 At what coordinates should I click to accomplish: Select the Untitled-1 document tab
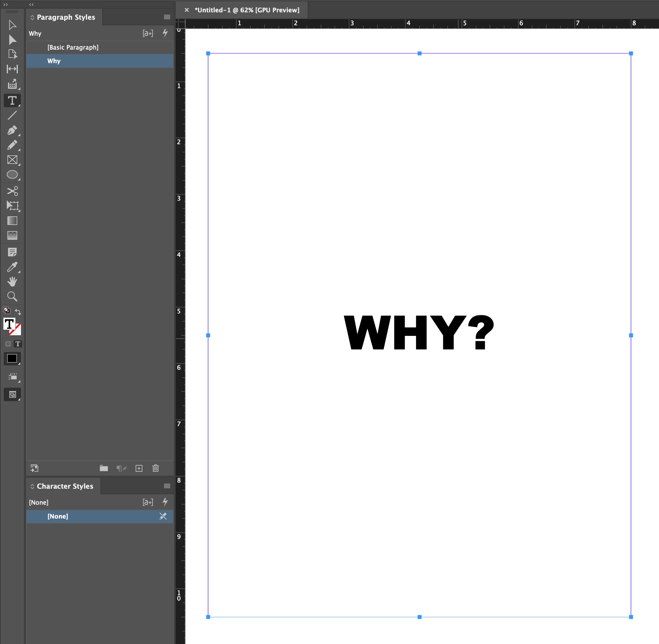(x=247, y=10)
